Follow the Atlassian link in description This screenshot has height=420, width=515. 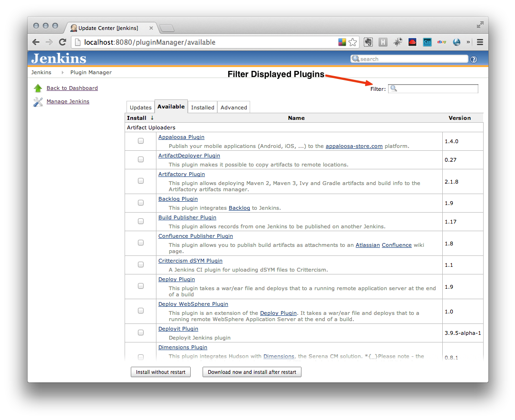coord(368,245)
